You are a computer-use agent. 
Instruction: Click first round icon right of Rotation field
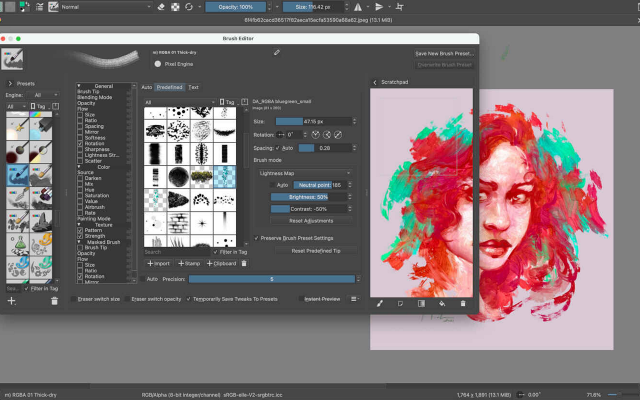click(x=315, y=135)
